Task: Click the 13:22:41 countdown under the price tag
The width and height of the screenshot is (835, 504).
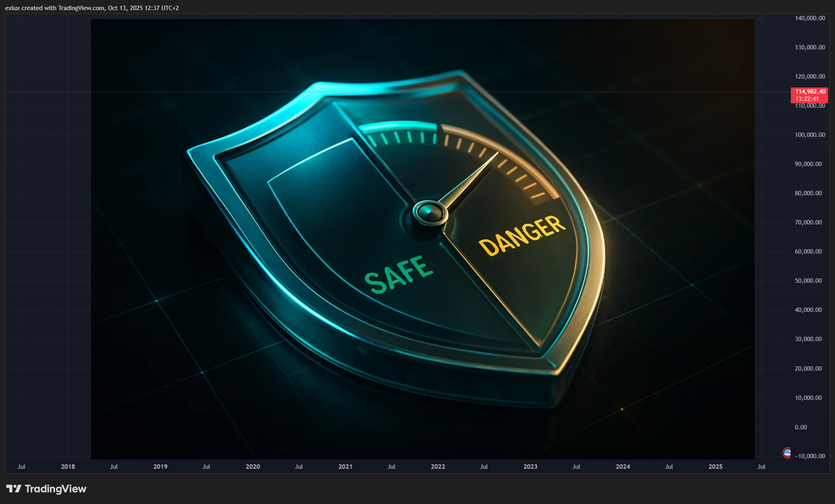Action: (807, 99)
